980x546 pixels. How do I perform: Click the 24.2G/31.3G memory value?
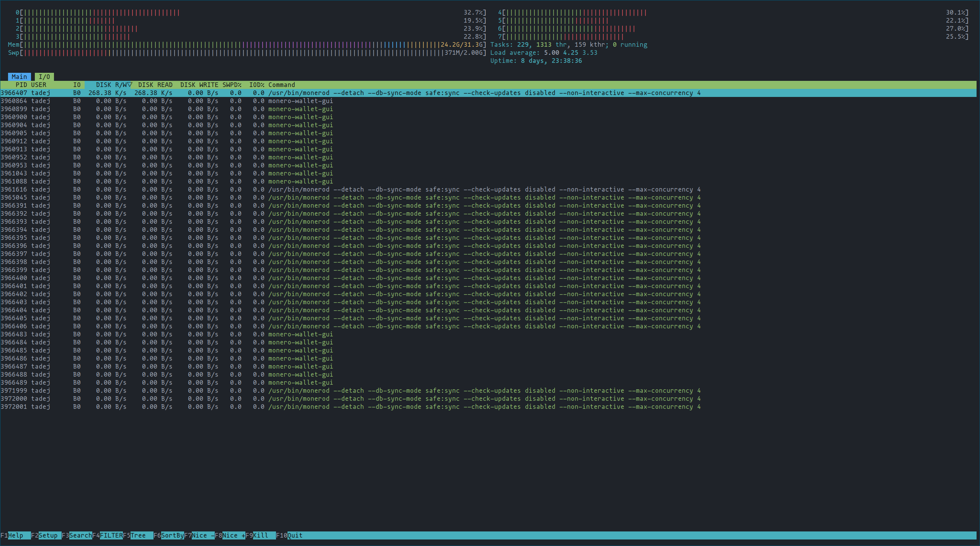coord(462,44)
